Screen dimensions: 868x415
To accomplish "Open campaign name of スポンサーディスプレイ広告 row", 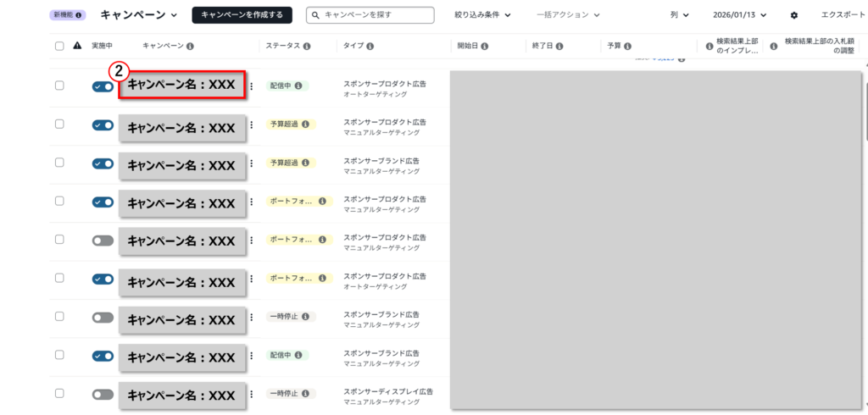I will click(182, 395).
